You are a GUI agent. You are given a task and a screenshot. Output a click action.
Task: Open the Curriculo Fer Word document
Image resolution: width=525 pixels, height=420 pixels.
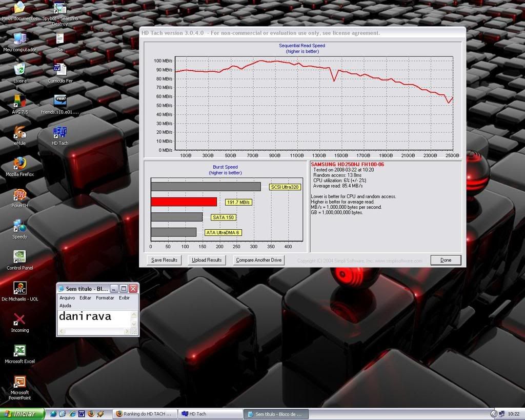pos(60,70)
